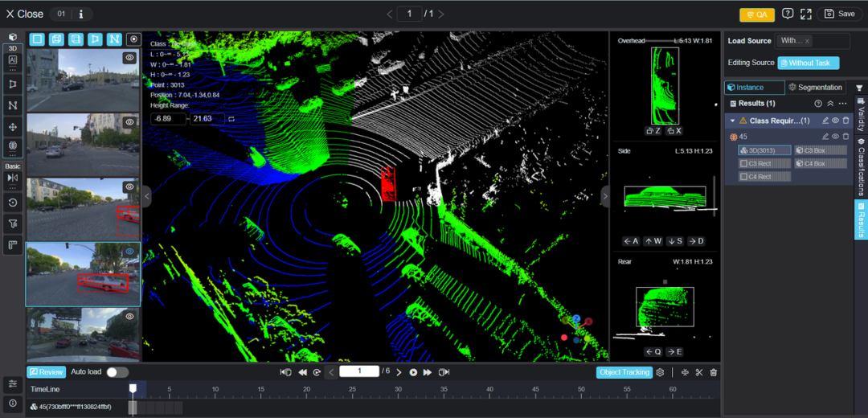Viewport: 868px width, 418px height.
Task: Delete object 45 with its trash icon
Action: pyautogui.click(x=845, y=137)
